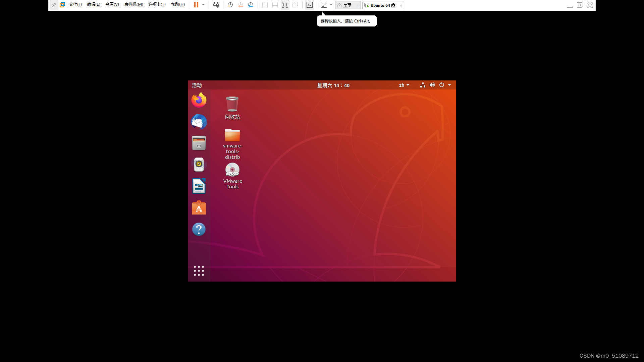
Task: Click the 活动 activities button
Action: coord(197,85)
